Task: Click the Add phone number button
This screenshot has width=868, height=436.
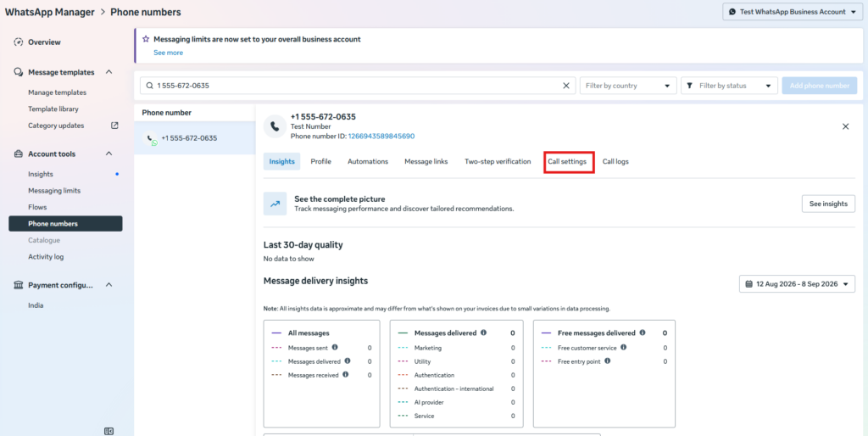Action: click(820, 86)
